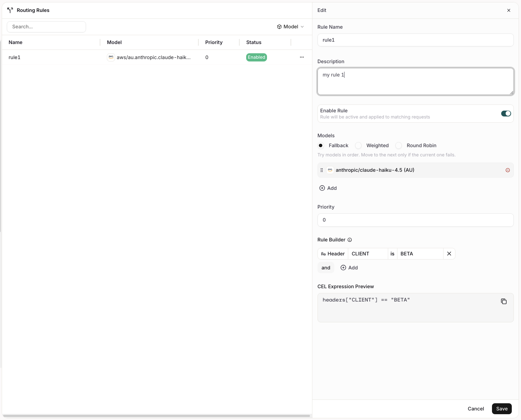
Task: Click the Routing Rules branch icon
Action: pos(10,10)
